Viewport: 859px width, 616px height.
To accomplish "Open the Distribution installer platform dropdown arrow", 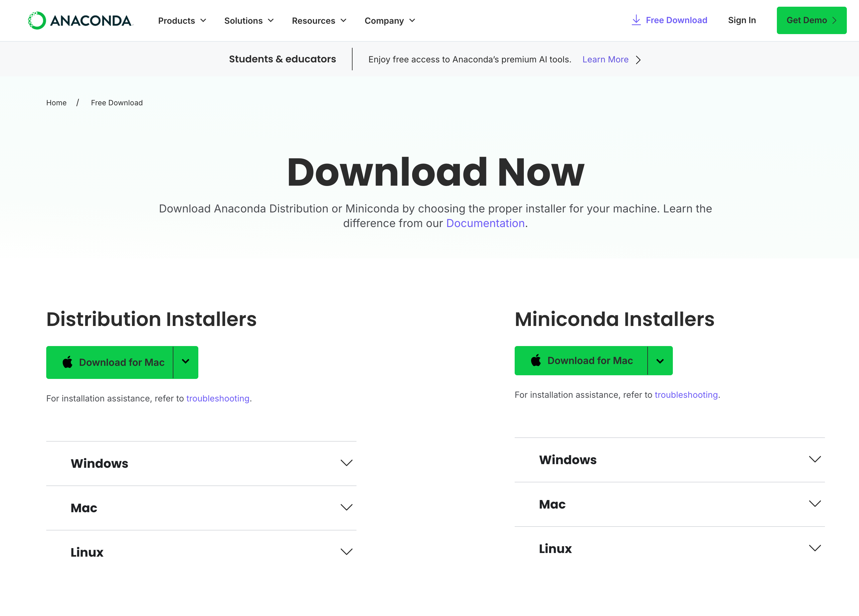I will point(186,362).
